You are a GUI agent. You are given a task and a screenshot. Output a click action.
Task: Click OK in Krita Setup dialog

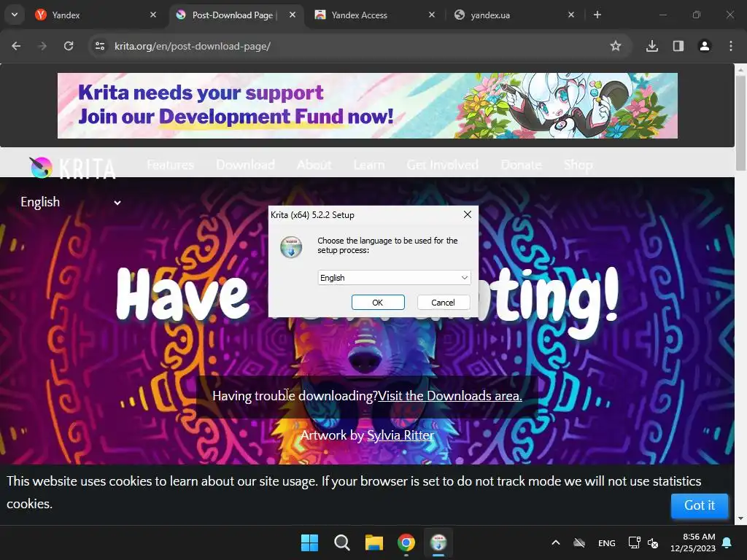pyautogui.click(x=378, y=303)
